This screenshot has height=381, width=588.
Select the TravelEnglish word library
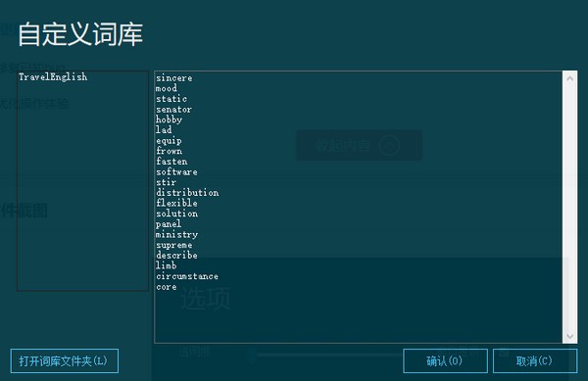coord(53,76)
